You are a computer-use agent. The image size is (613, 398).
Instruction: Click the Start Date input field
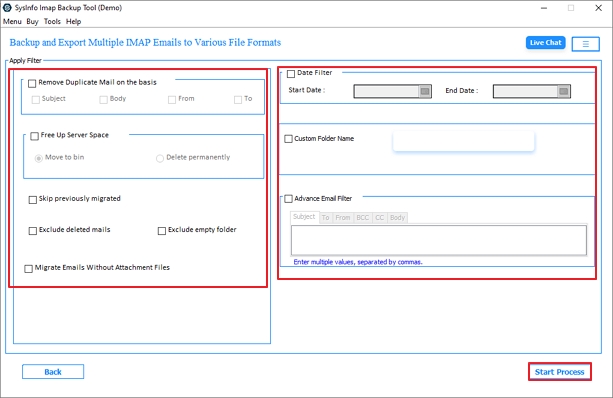coord(387,91)
